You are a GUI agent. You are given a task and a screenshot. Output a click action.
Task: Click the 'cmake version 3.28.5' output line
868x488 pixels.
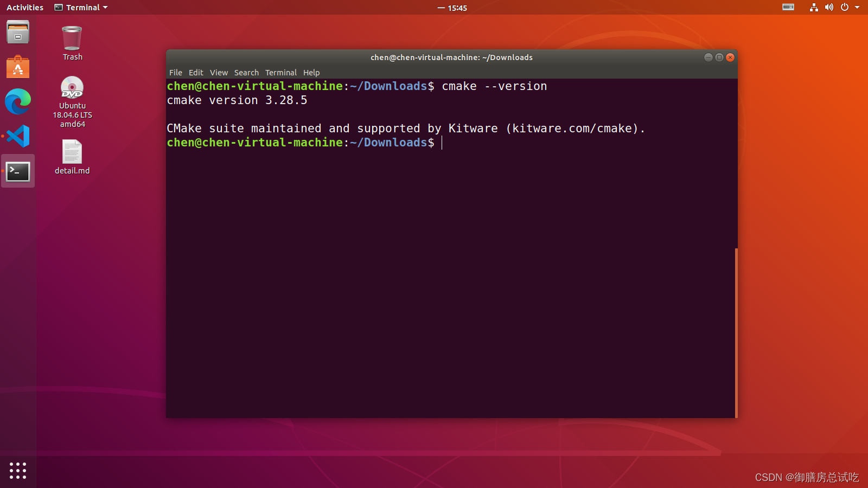click(x=237, y=100)
